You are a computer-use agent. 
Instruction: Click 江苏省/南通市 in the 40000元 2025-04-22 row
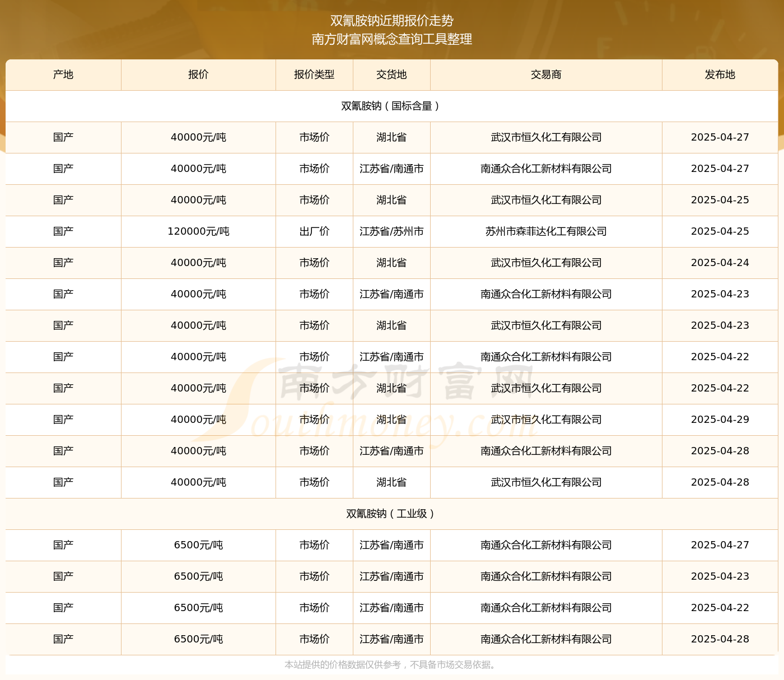point(391,357)
